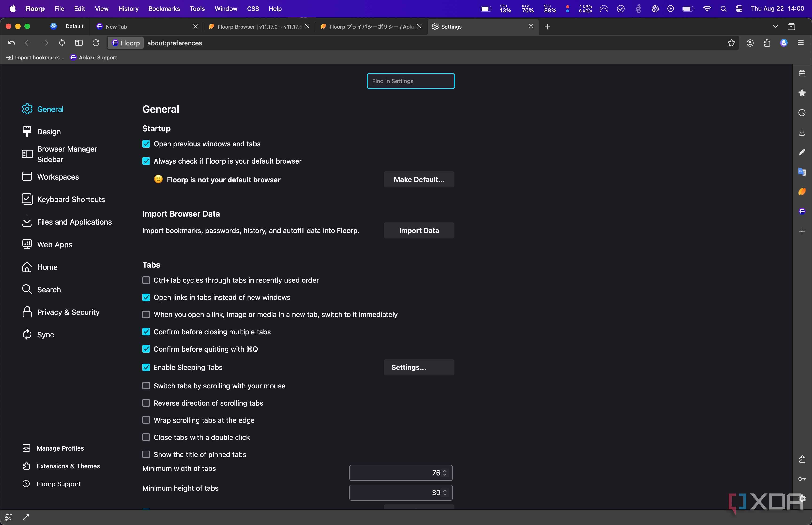
Task: Open a new tab with the plus button
Action: [x=548, y=27]
